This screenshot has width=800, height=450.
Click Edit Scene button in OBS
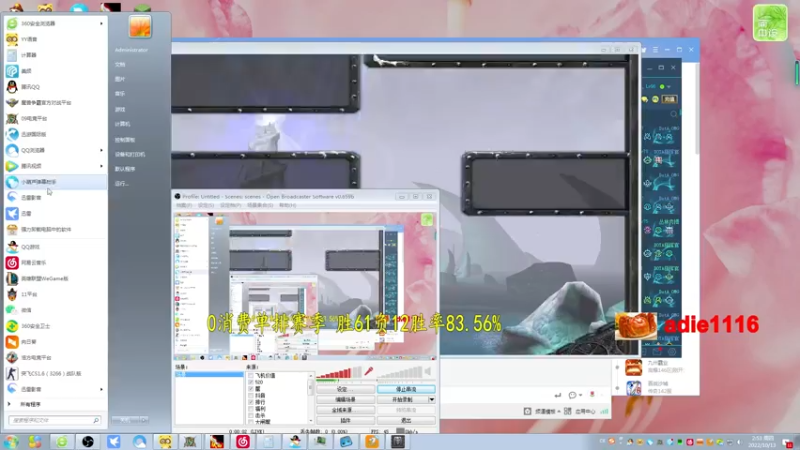[345, 399]
